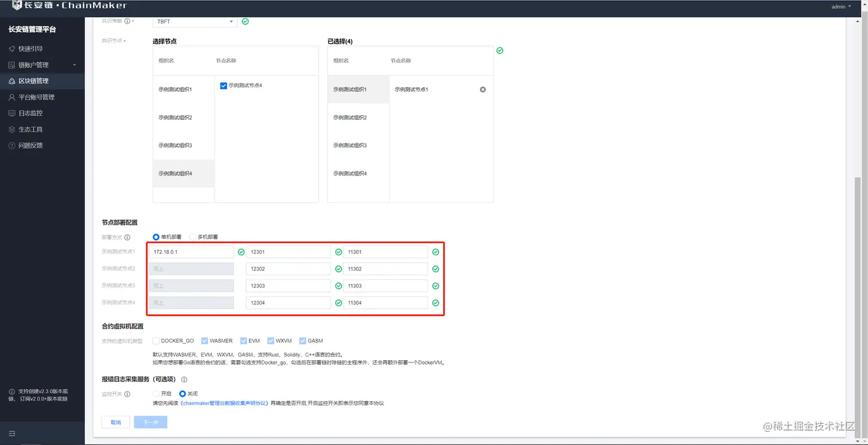The height and width of the screenshot is (445, 868).
Task: Click the 12304 port field
Action: click(288, 303)
